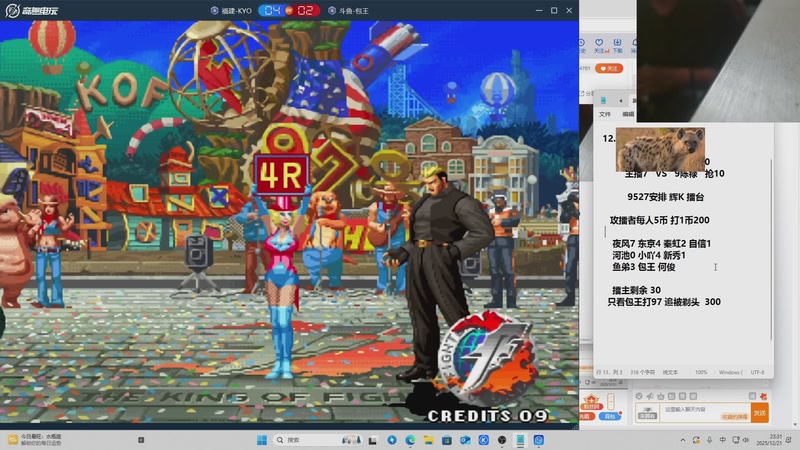This screenshot has height=450, width=800.
Task: Click the 中 input method indicator
Action: coord(722,440)
